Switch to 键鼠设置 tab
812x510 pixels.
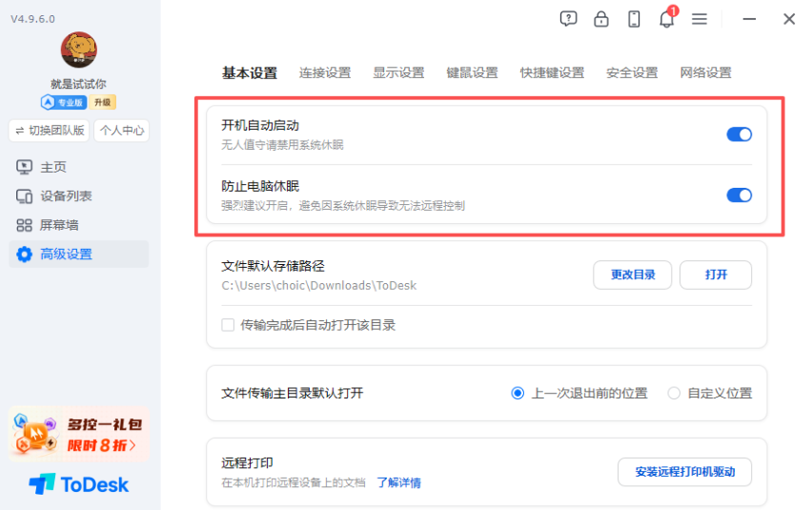(473, 73)
